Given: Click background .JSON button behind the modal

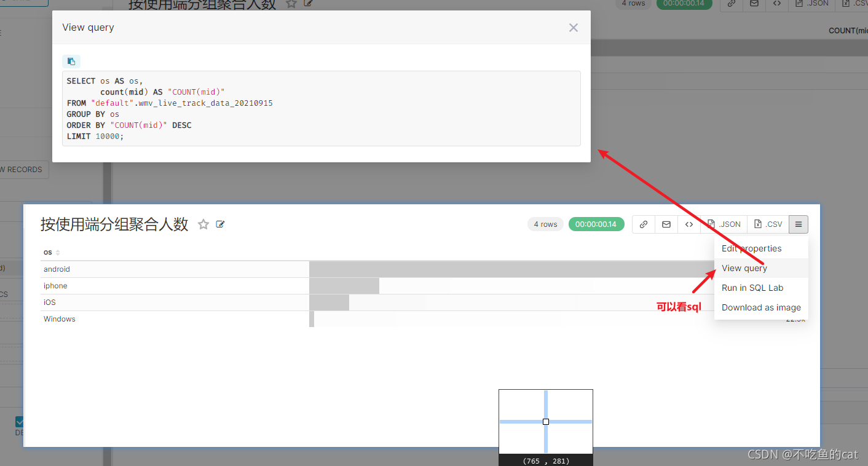Looking at the screenshot, I should (811, 3).
